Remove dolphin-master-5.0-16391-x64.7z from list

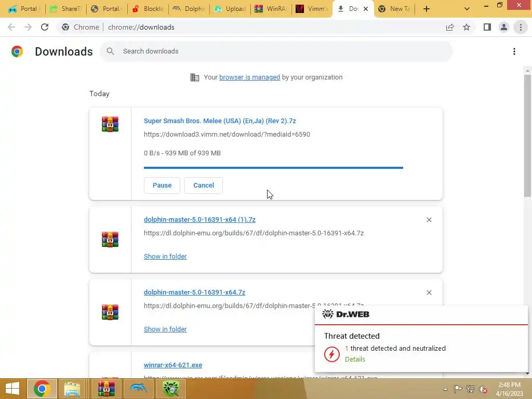[429, 292]
